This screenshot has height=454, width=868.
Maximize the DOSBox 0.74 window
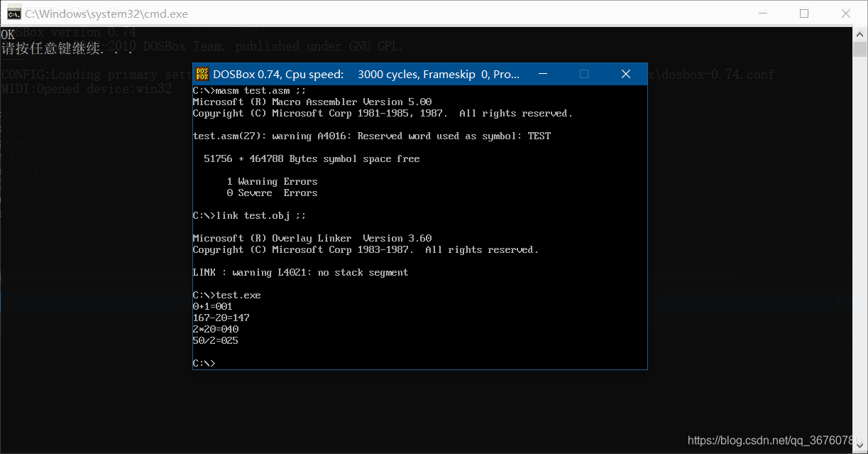[584, 74]
